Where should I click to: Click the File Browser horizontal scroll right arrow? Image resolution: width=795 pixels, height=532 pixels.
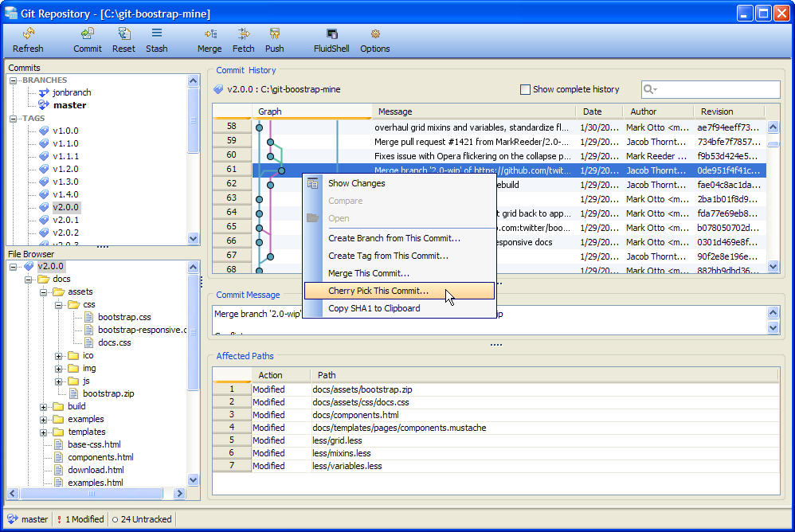[179, 493]
